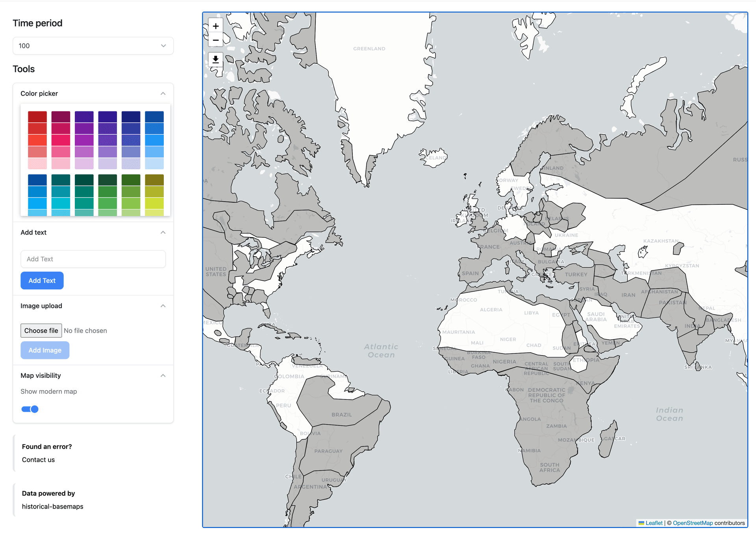The image size is (756, 533).
Task: Click inside the Add Text input field
Action: click(93, 259)
